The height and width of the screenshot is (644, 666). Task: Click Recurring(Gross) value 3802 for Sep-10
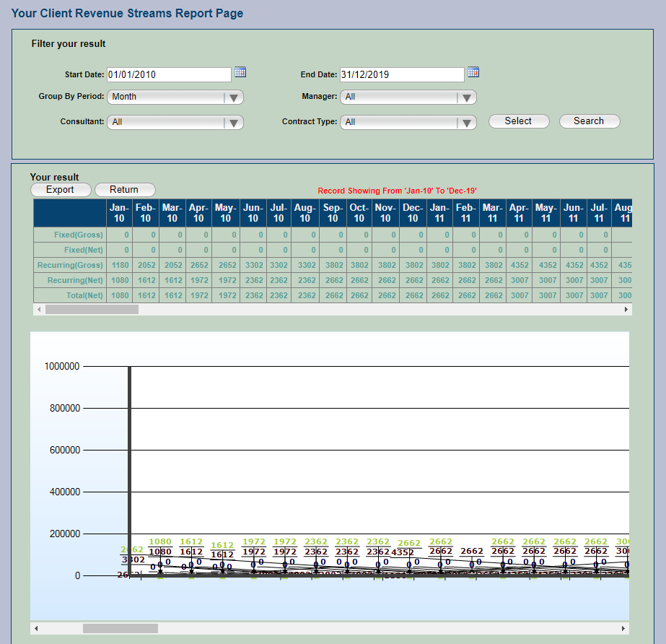(334, 265)
